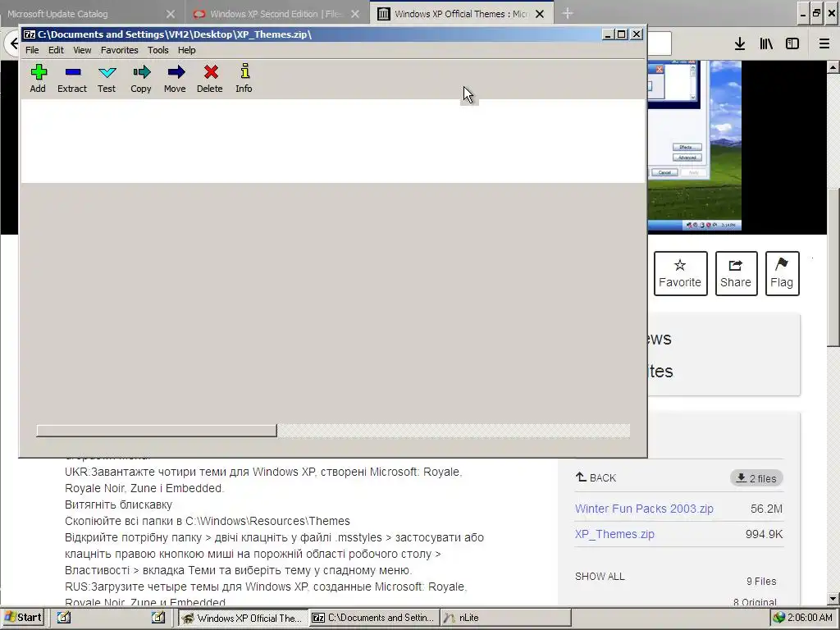Image resolution: width=840 pixels, height=630 pixels.
Task: Open the Favorites menu in 7-Zip
Action: tap(120, 50)
